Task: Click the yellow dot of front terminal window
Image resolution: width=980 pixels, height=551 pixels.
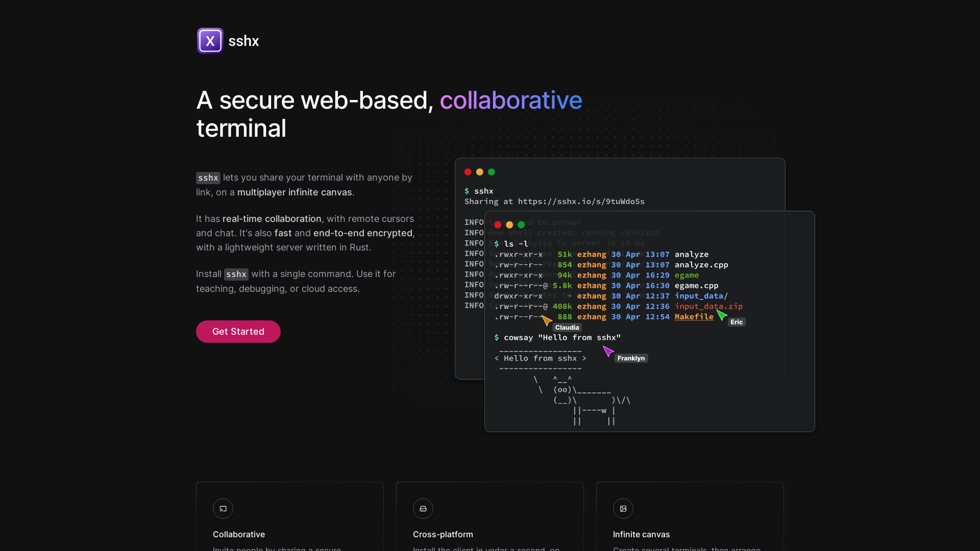Action: (509, 224)
